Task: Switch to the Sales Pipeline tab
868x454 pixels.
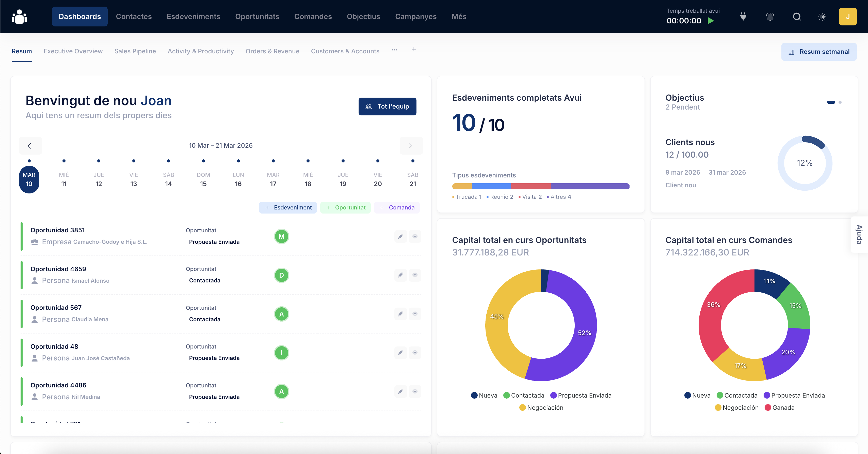Action: pyautogui.click(x=135, y=51)
